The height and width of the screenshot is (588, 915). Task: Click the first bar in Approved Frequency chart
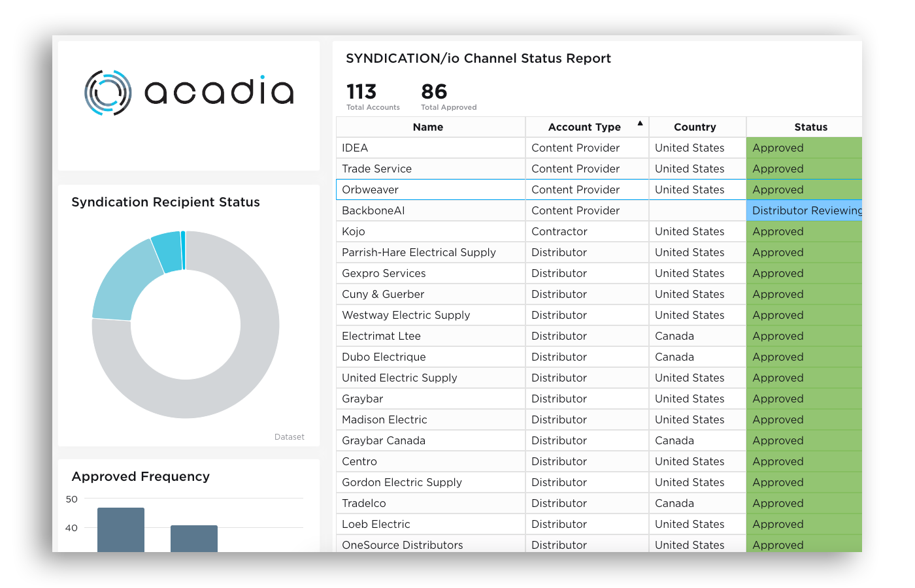coord(121,529)
